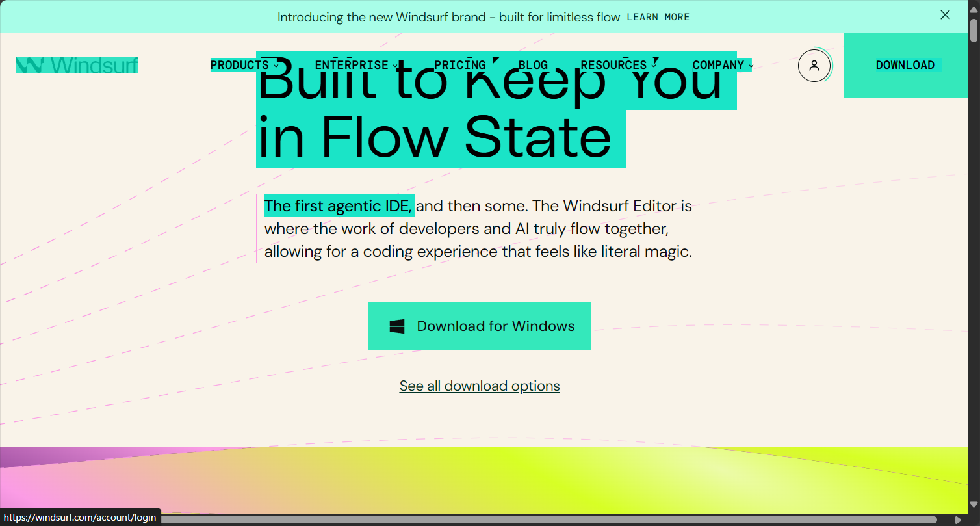Open the Pricing page
The height and width of the screenshot is (526, 980).
[460, 65]
